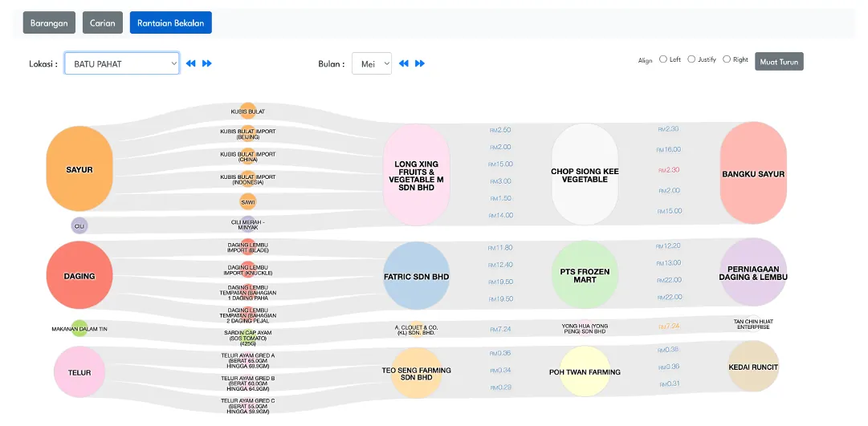Open the Bulan Mei dropdown
Viewport: 868px width, 426px height.
[x=372, y=63]
